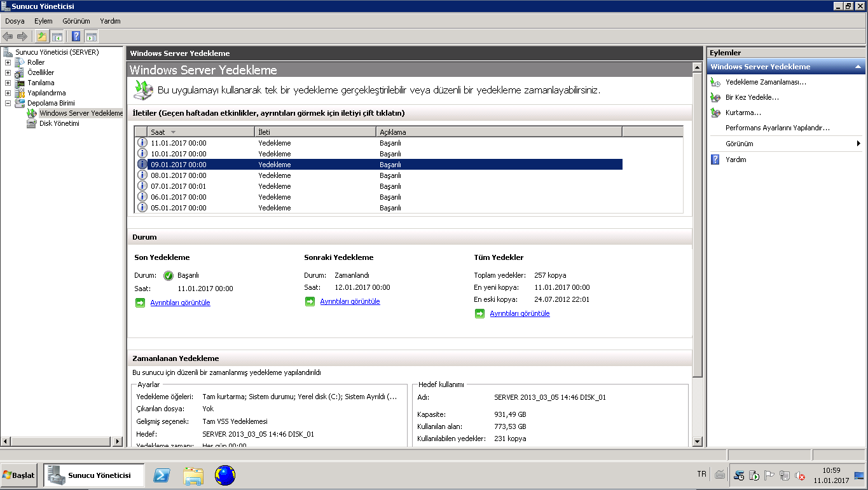Click green arrow icon under Son Yedekleme
868x490 pixels.
140,303
